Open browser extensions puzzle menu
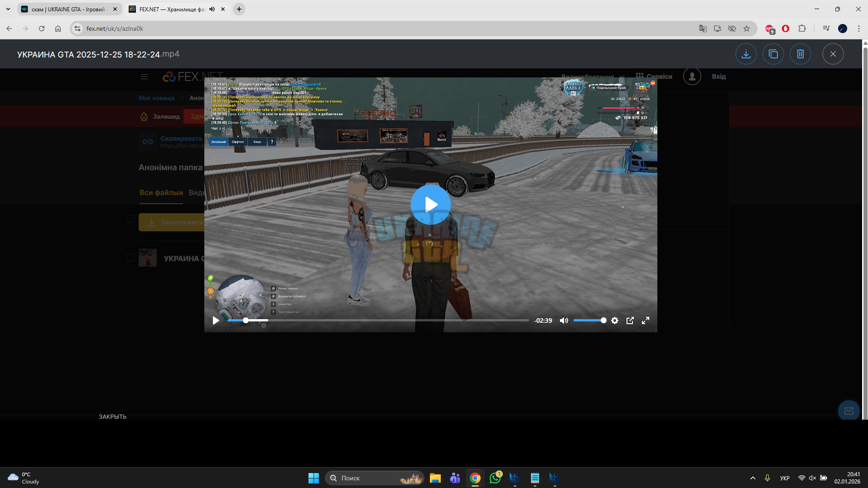Viewport: 868px width, 488px height. tap(802, 29)
